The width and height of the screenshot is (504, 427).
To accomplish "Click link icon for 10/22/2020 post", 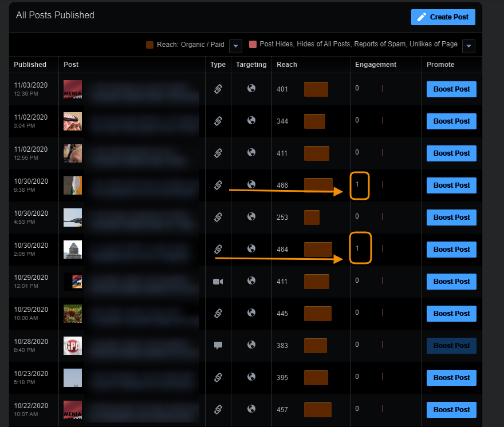I will click(x=218, y=409).
